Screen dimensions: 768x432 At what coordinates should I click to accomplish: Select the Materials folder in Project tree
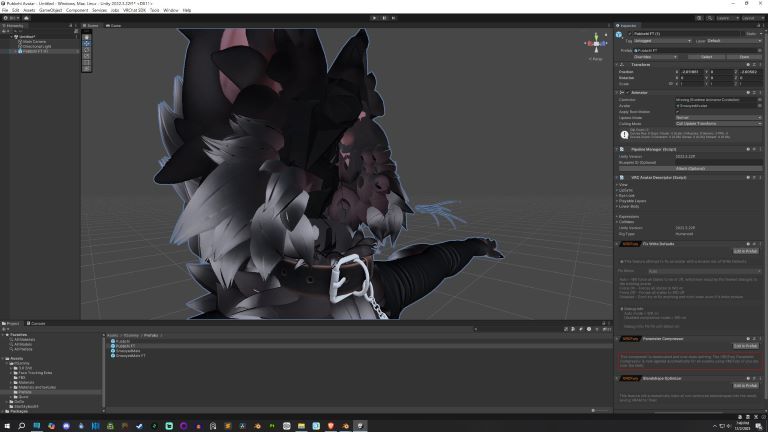(x=26, y=383)
